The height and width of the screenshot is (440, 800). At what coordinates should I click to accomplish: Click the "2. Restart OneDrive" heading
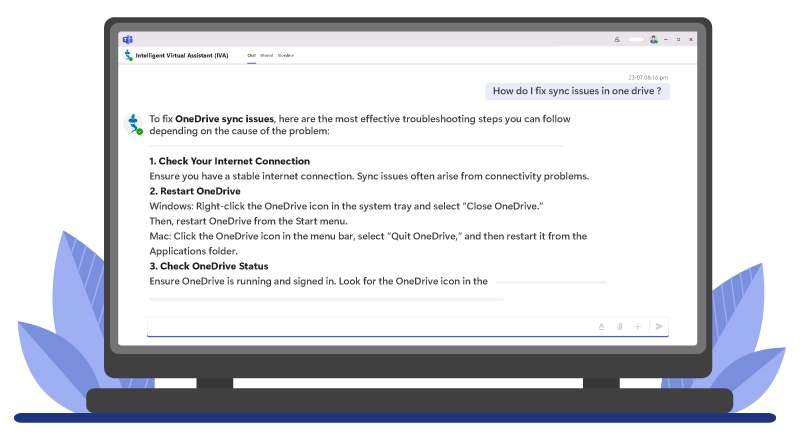pos(195,191)
